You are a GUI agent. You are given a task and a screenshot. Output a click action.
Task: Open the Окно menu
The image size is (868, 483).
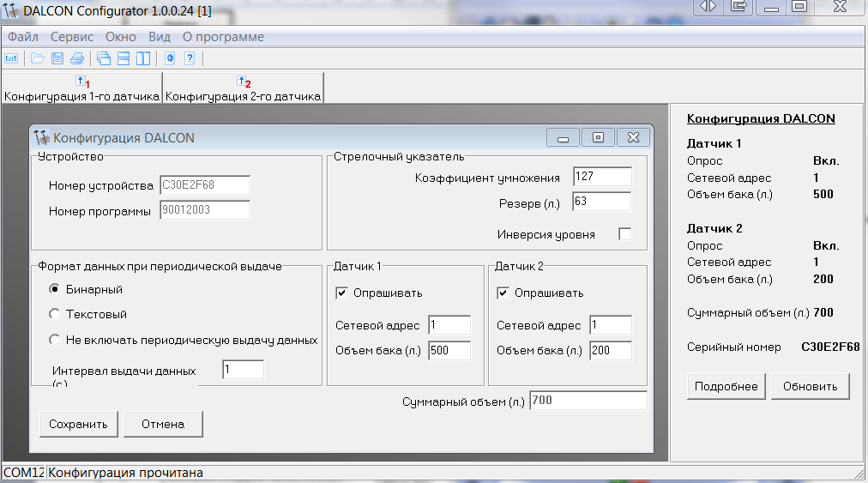pyautogui.click(x=121, y=37)
